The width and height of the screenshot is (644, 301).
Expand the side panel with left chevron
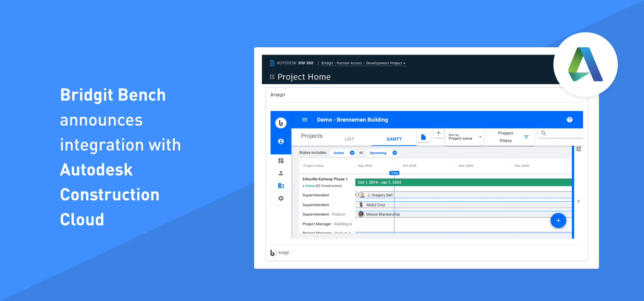point(578,201)
